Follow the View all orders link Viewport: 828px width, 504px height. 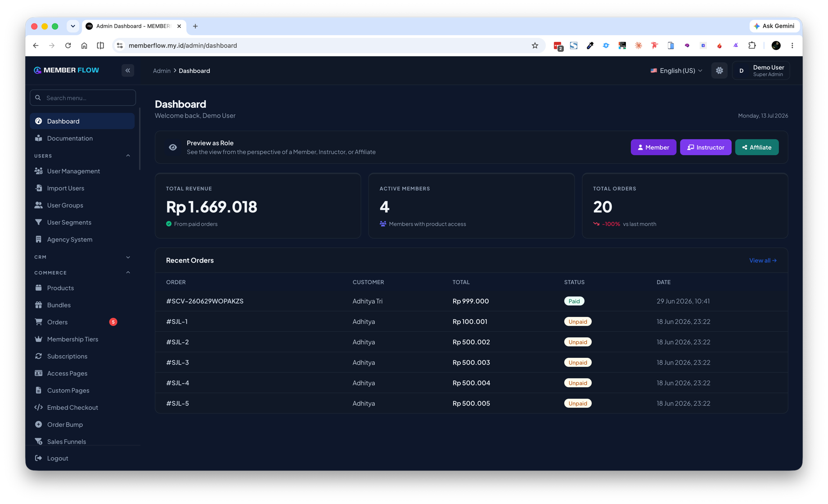tap(763, 260)
